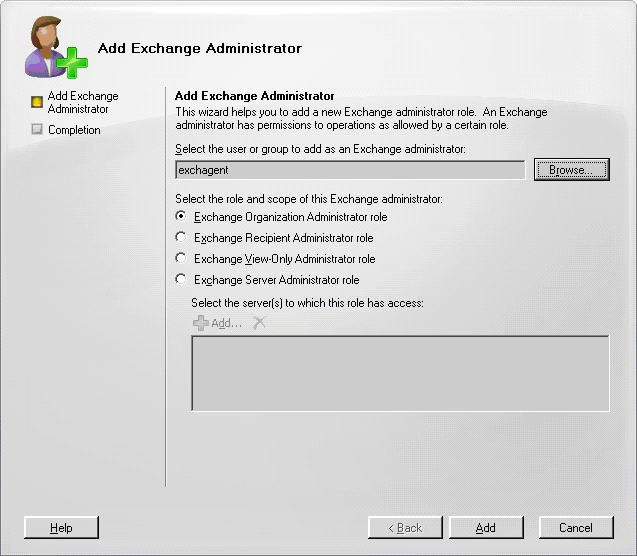This screenshot has width=637, height=556.
Task: Click the remove server X icon
Action: tap(259, 323)
